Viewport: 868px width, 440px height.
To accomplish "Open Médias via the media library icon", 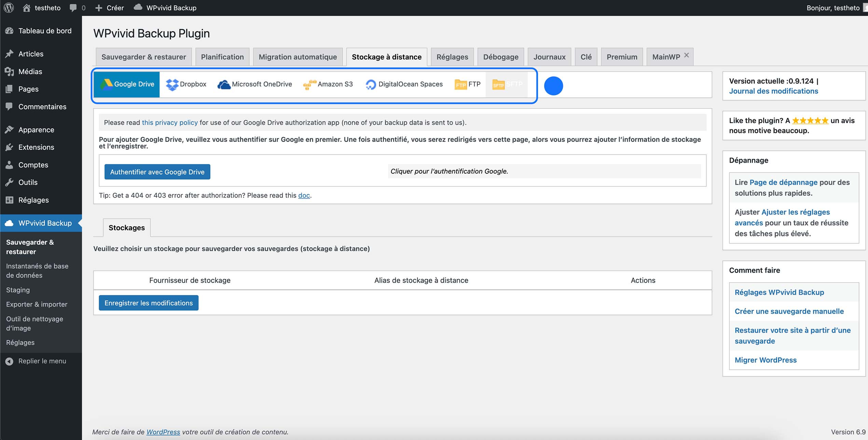I will coord(10,71).
